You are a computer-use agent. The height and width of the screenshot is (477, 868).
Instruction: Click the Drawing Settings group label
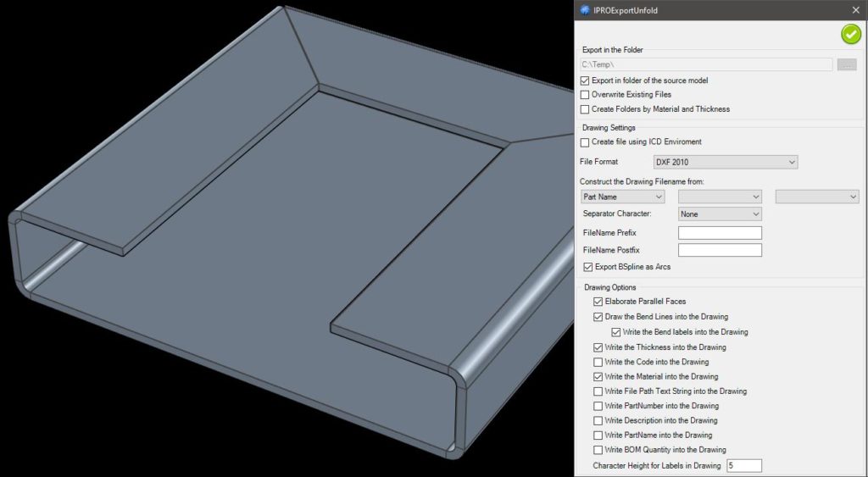tap(609, 128)
